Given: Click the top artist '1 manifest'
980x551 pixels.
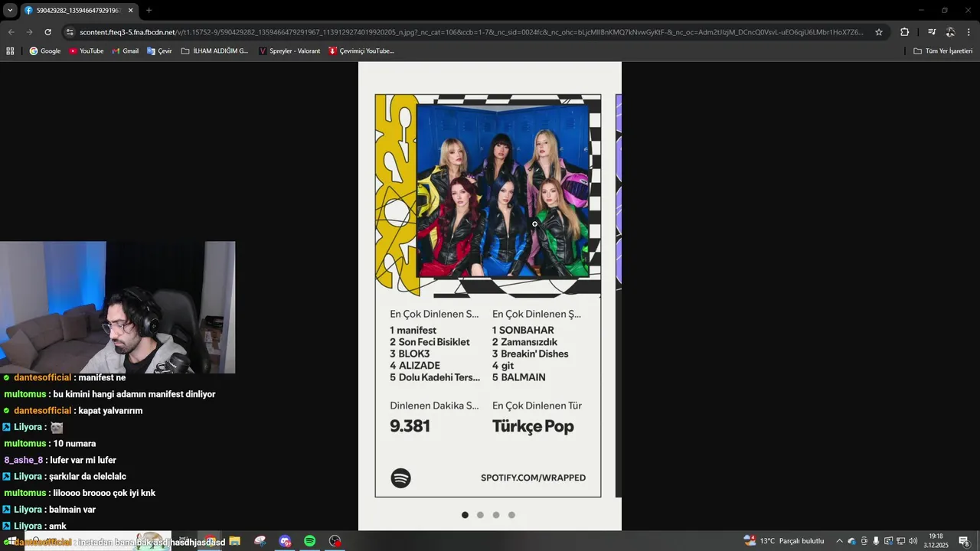Looking at the screenshot, I should point(413,331).
